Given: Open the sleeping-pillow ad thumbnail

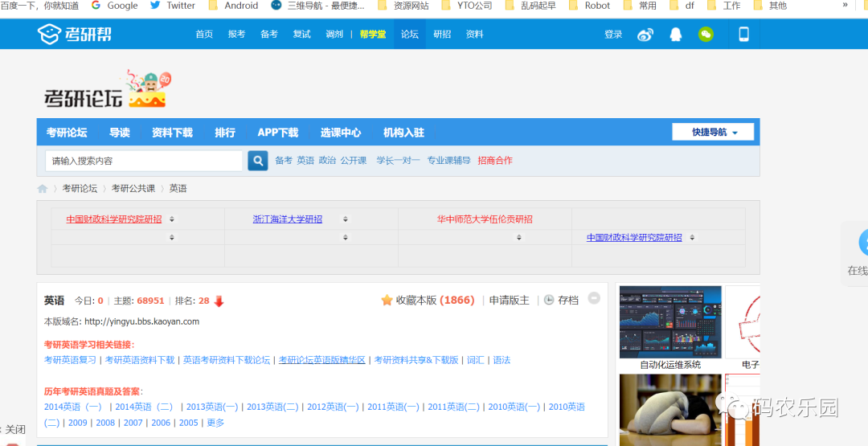Looking at the screenshot, I should tap(670, 410).
